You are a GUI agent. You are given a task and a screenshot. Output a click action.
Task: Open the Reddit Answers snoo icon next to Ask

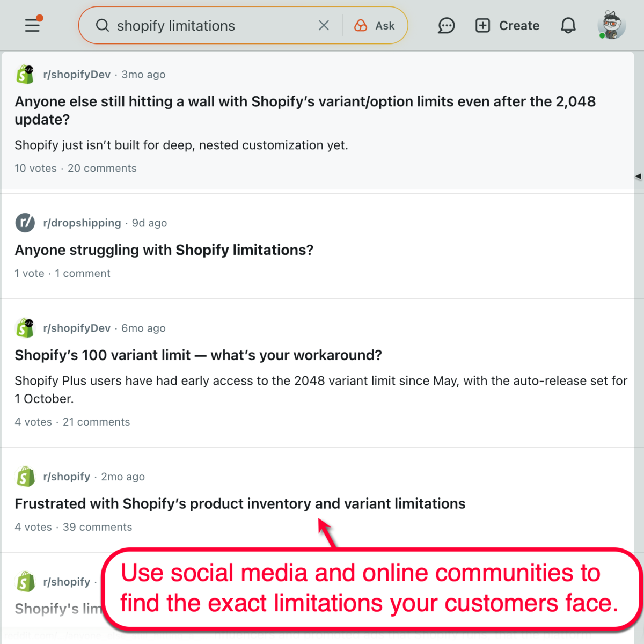pyautogui.click(x=360, y=25)
